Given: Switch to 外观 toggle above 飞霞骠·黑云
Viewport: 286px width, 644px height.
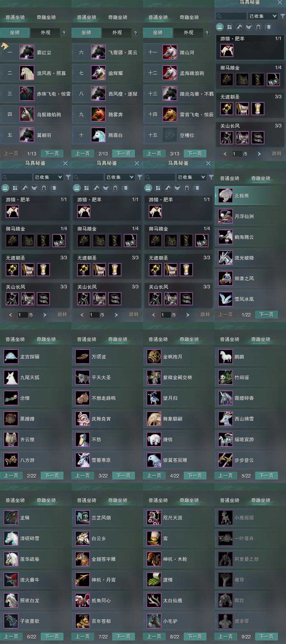Looking at the screenshot, I should (117, 33).
